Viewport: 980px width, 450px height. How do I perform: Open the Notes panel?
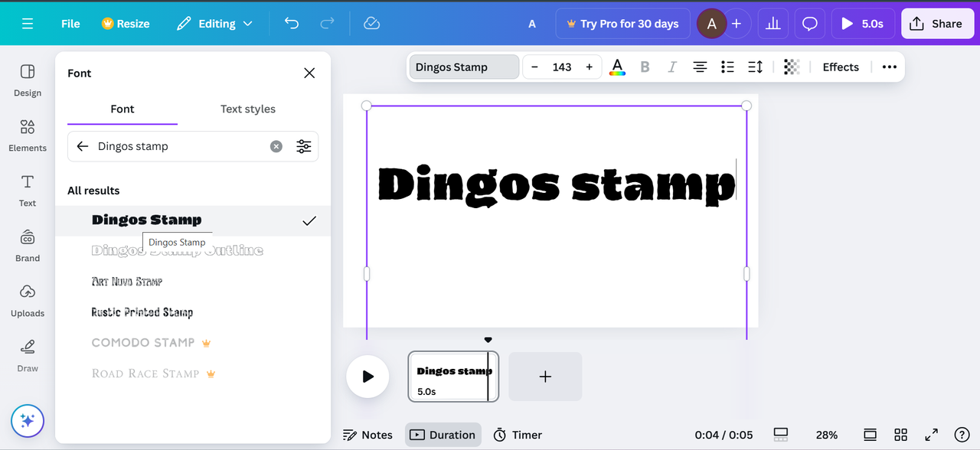(x=367, y=435)
